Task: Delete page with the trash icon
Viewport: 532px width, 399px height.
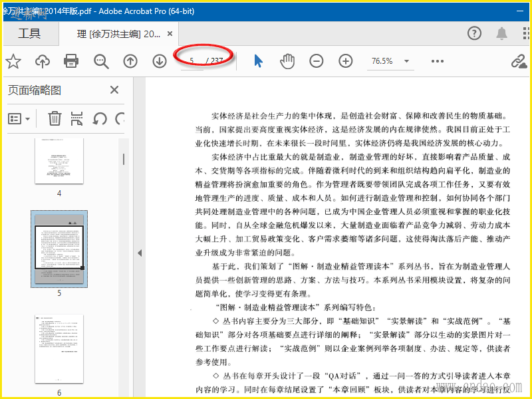Action: [55, 118]
